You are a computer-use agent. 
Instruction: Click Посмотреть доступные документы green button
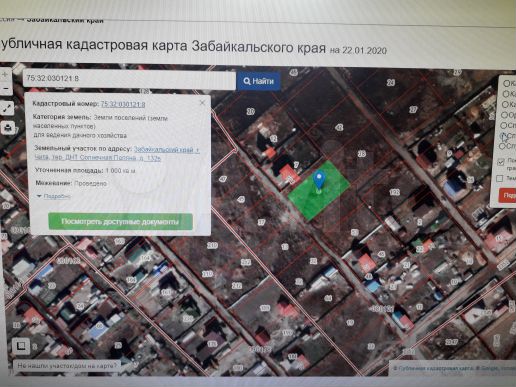(120, 222)
